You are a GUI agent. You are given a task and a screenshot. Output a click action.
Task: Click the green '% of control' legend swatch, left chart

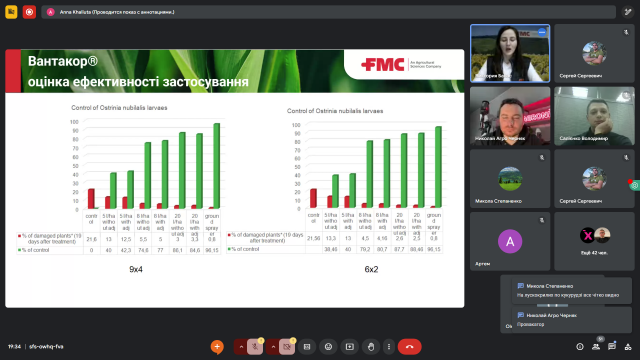pos(19,250)
